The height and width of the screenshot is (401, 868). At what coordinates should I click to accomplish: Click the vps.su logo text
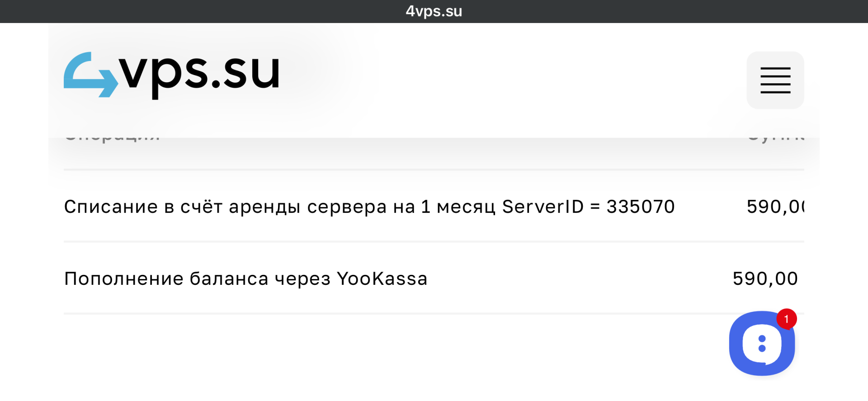click(199, 73)
